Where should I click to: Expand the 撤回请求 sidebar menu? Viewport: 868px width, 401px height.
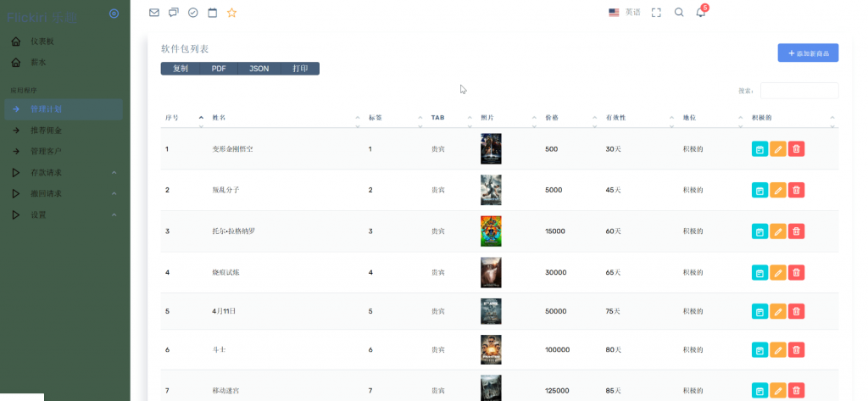(x=64, y=194)
